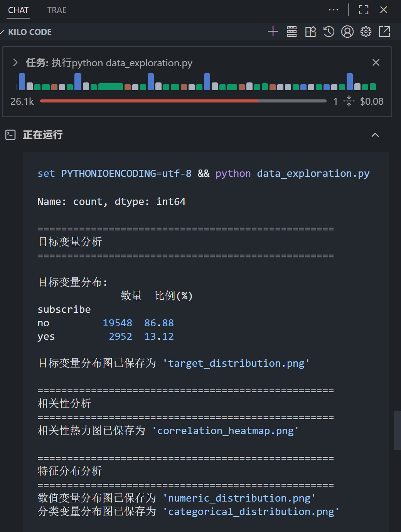Open Kilo Code settings
The height and width of the screenshot is (532, 401).
click(x=366, y=32)
